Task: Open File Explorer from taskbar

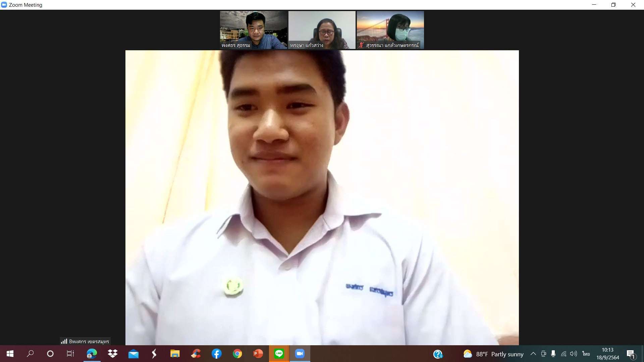Action: point(175,354)
